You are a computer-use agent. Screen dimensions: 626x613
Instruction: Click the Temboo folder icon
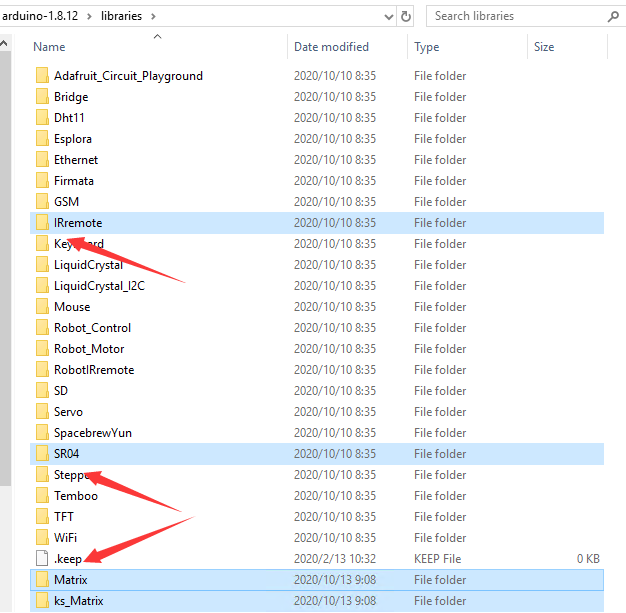pos(42,495)
